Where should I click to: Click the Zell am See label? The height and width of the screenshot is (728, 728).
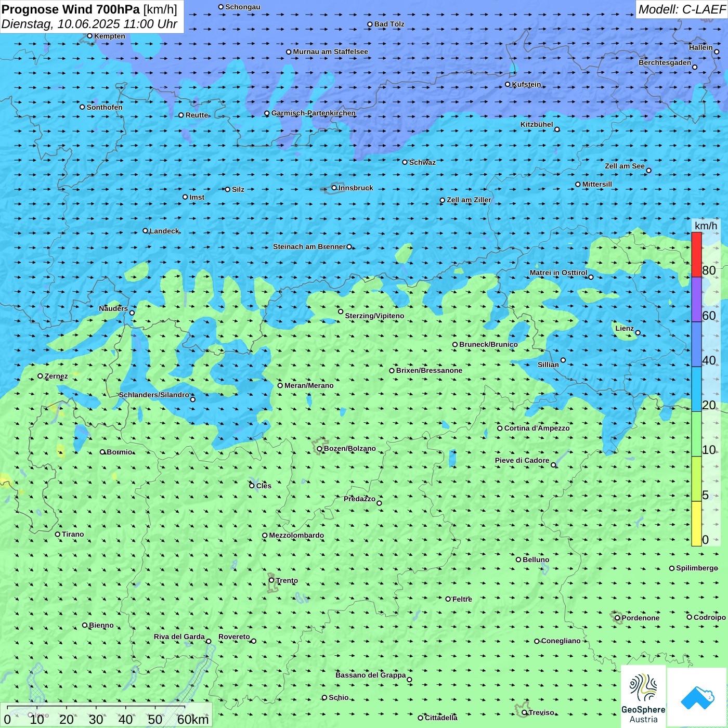click(x=625, y=166)
